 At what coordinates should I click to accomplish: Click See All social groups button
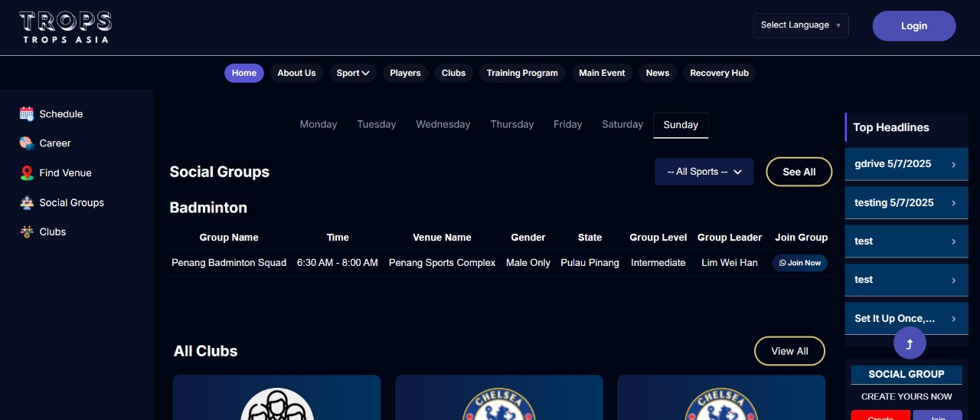[799, 172]
